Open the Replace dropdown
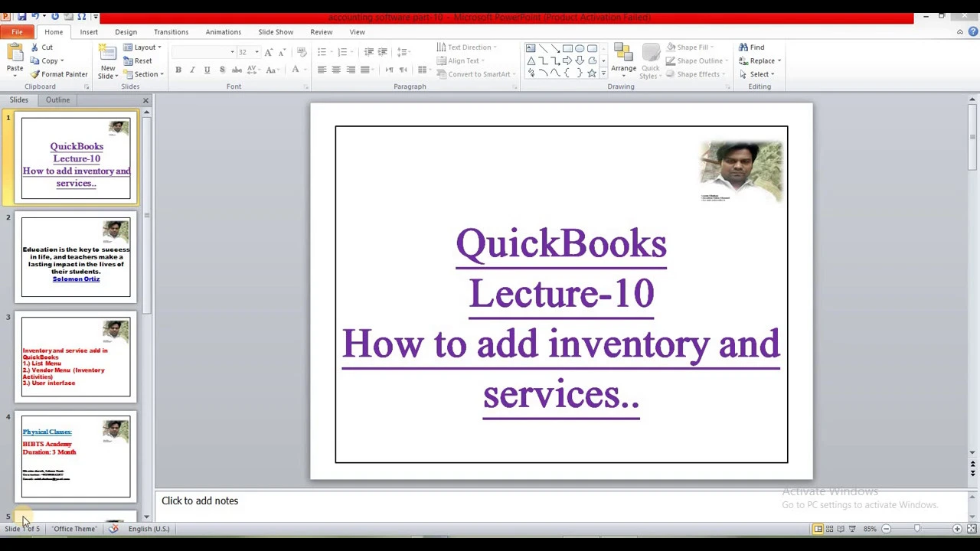The height and width of the screenshot is (551, 980). tap(759, 61)
